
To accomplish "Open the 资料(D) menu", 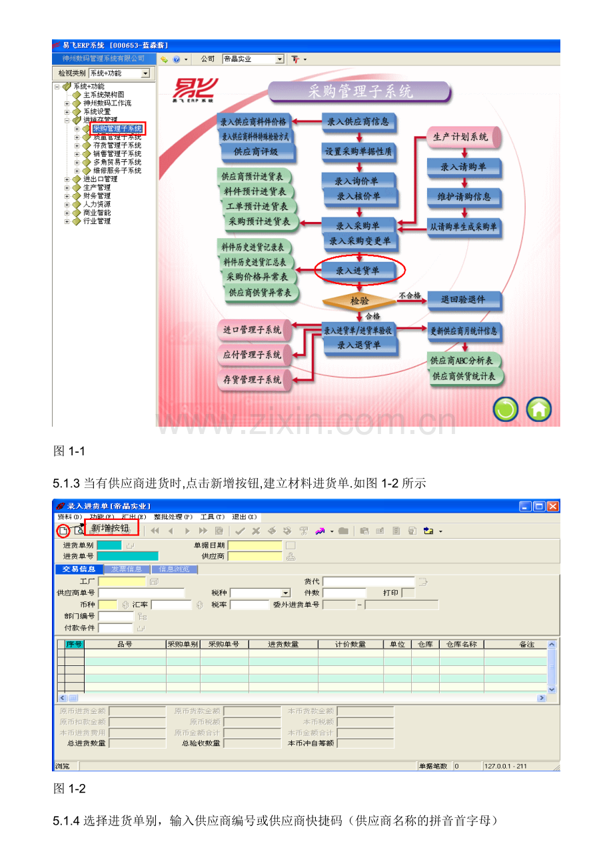I will point(69,517).
